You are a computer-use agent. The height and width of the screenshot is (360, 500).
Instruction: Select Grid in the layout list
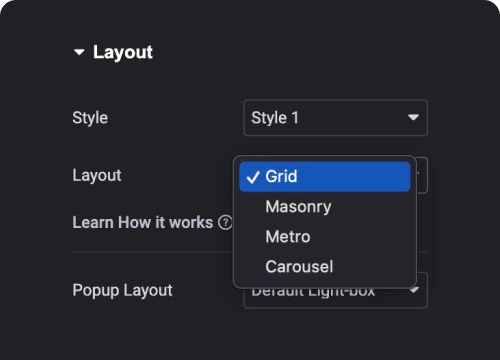(x=325, y=176)
